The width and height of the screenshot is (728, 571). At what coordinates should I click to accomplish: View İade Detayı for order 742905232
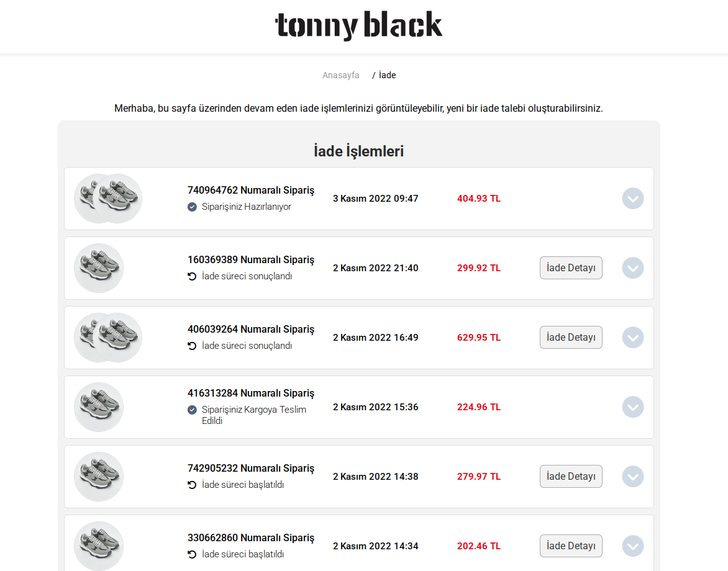click(x=570, y=477)
